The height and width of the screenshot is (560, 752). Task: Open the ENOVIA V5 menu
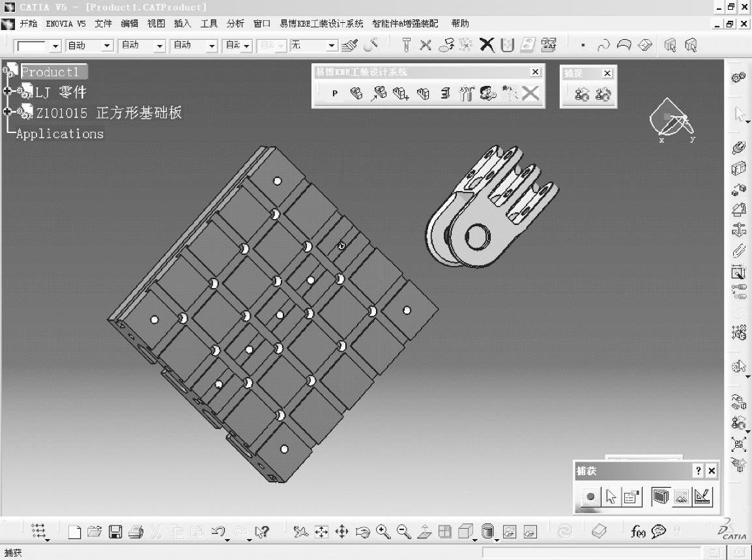pos(66,23)
